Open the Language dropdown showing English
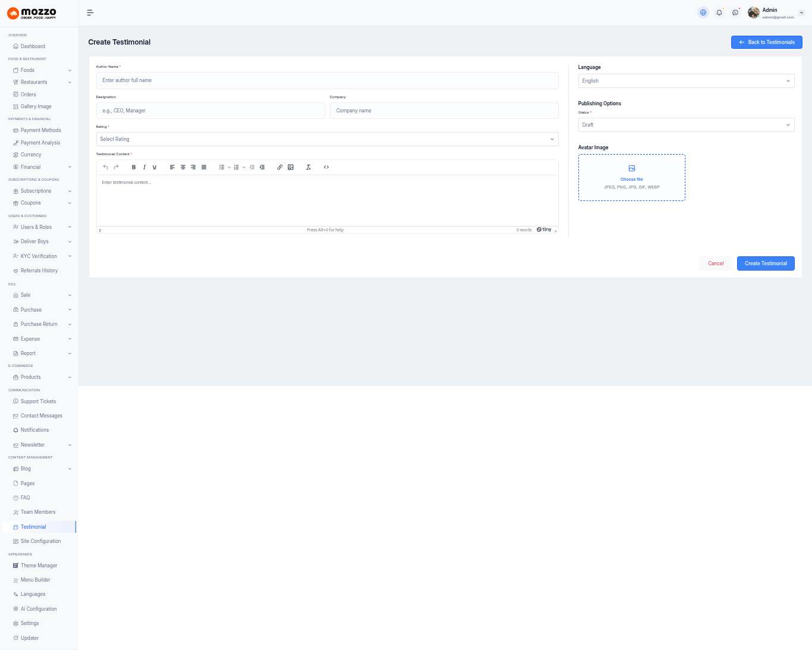Screen dimensions: 812x650 tap(686, 81)
